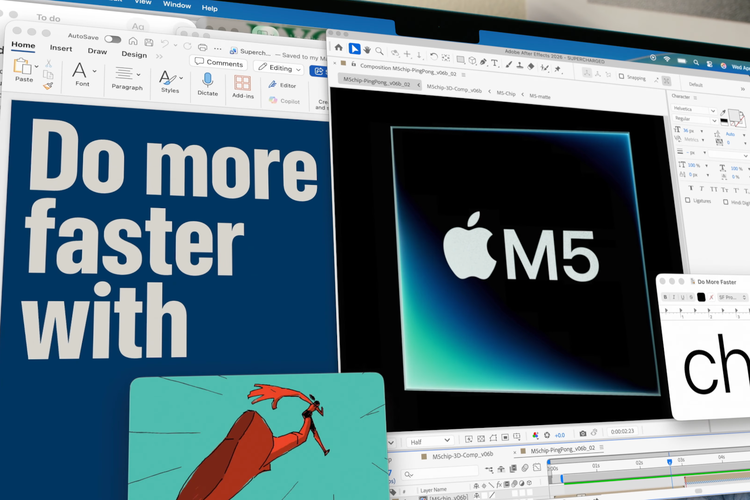
Task: Select the After Effects Selection arrow tool
Action: [x=354, y=48]
